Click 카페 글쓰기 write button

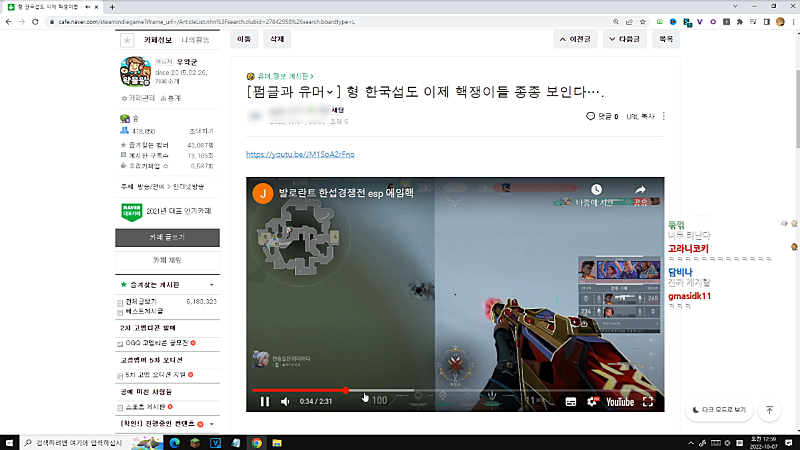[x=167, y=238]
